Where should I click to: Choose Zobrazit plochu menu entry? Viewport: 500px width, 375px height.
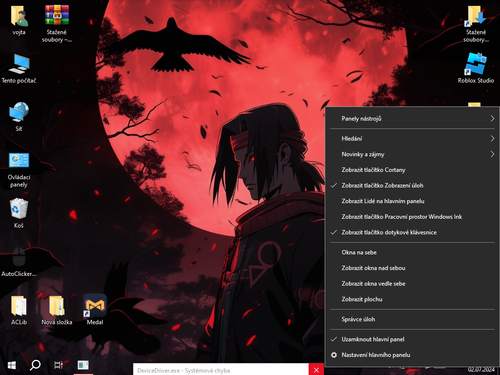pyautogui.click(x=412, y=299)
